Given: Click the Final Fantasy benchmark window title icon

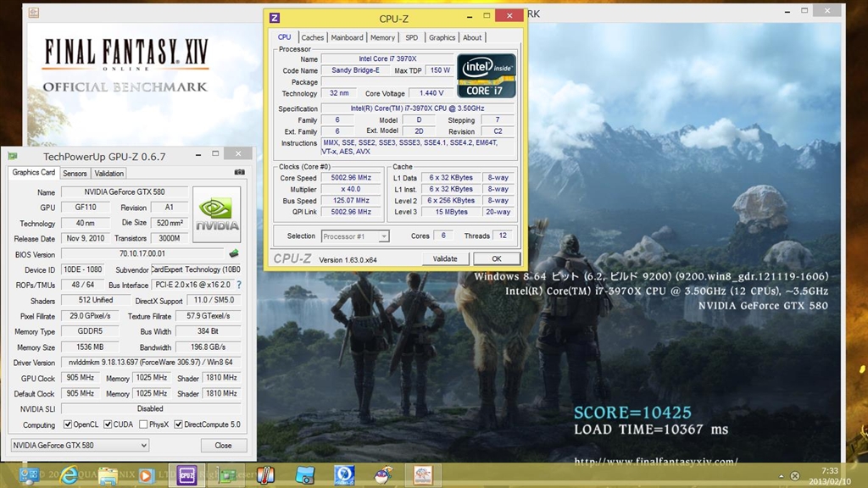Looking at the screenshot, I should point(33,12).
